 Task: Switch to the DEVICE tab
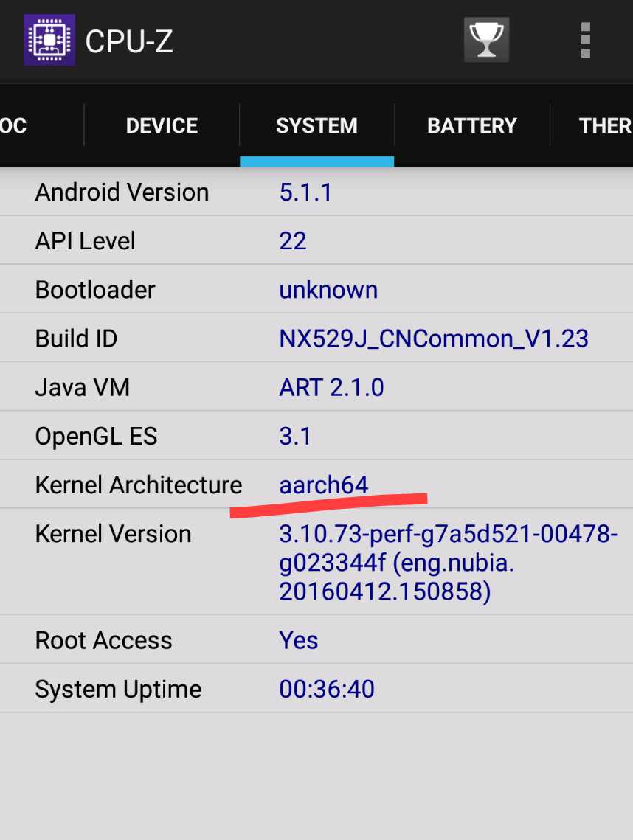(162, 126)
